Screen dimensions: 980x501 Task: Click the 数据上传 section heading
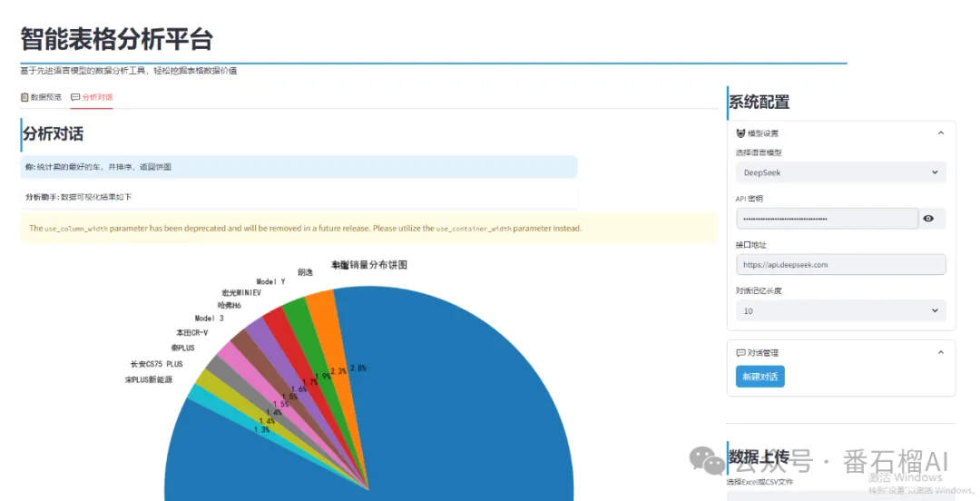coord(759,457)
